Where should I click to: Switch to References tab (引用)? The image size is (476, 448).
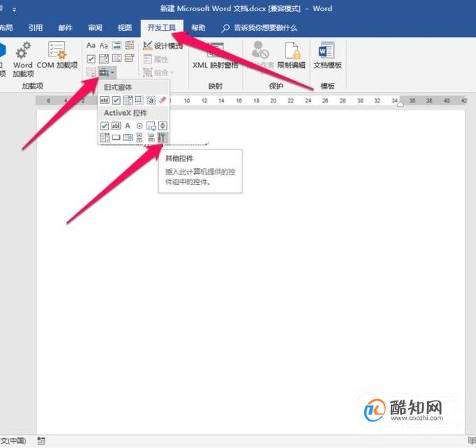coord(35,28)
